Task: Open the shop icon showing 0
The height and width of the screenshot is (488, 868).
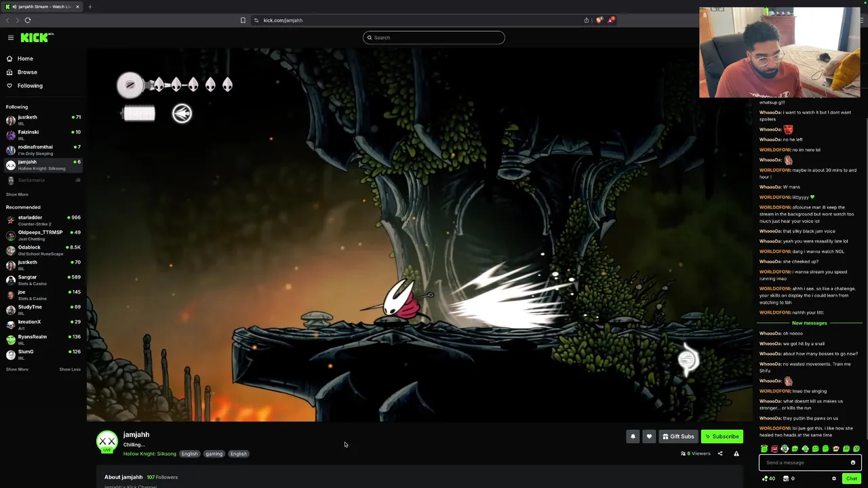Action: 789,479
